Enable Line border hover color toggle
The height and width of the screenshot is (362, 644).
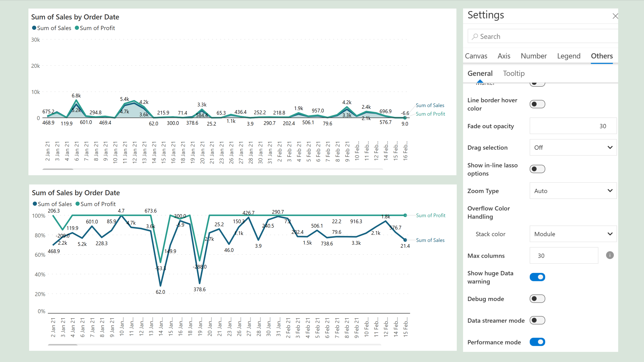click(x=537, y=104)
